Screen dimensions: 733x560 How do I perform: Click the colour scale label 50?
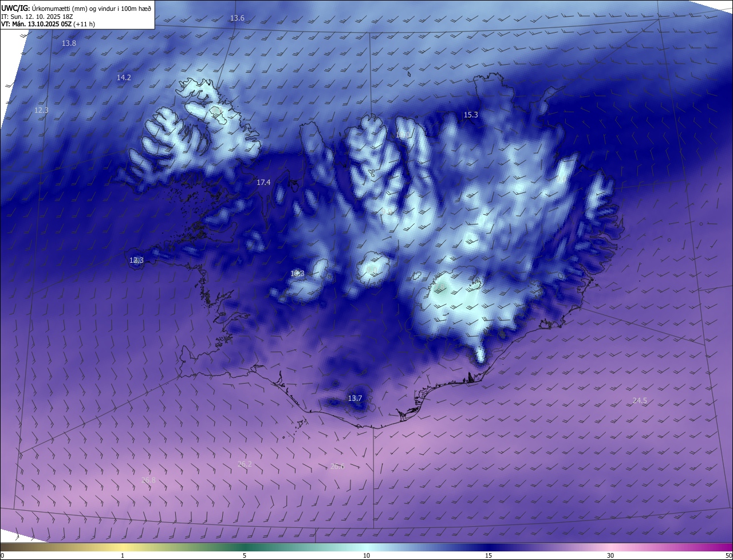tap(728, 555)
